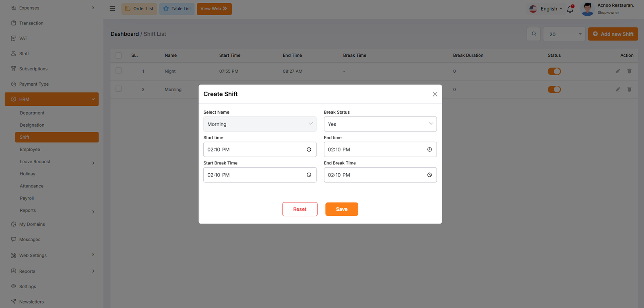644x308 pixels.
Task: Click the View Web button
Action: (x=214, y=9)
